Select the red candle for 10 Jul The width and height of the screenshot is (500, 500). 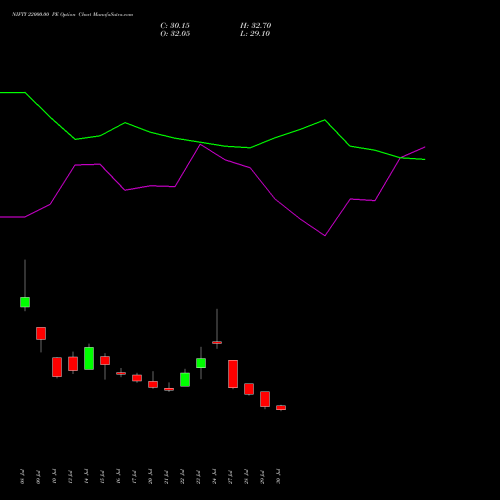[x=57, y=367]
